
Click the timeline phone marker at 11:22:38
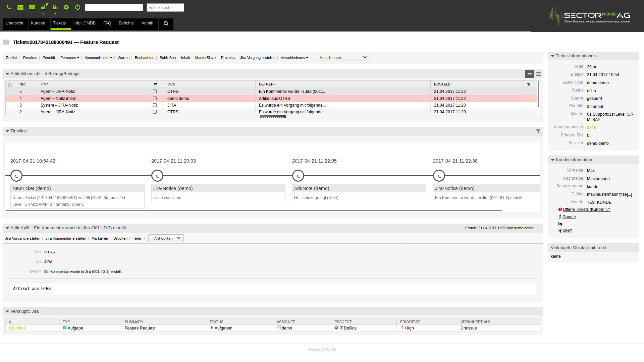pyautogui.click(x=439, y=176)
